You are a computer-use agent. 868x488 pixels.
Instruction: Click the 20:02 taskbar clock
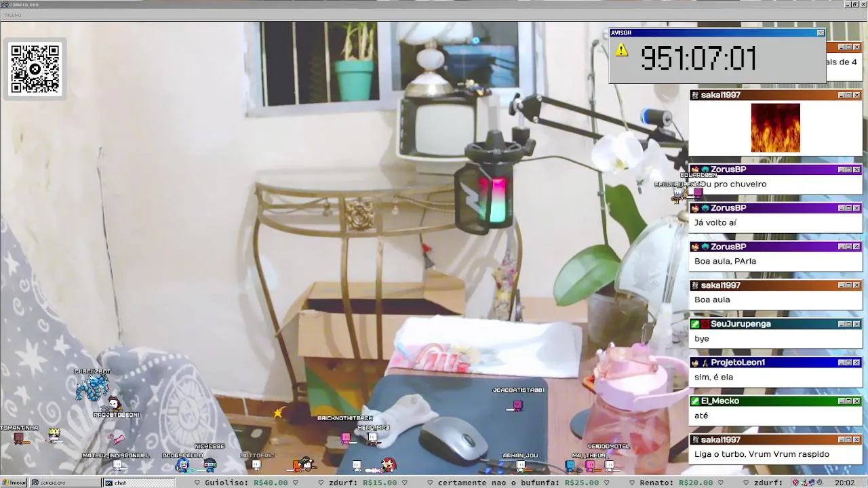click(x=845, y=483)
